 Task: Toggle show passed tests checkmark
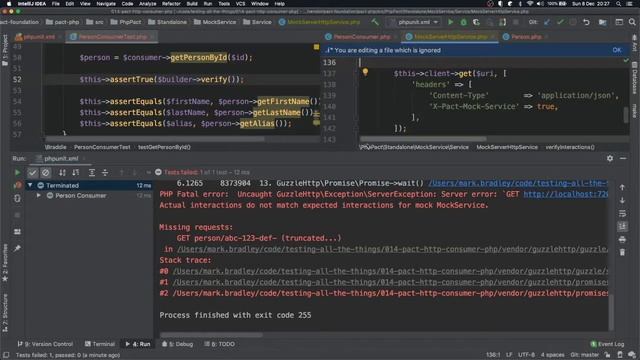click(x=33, y=173)
